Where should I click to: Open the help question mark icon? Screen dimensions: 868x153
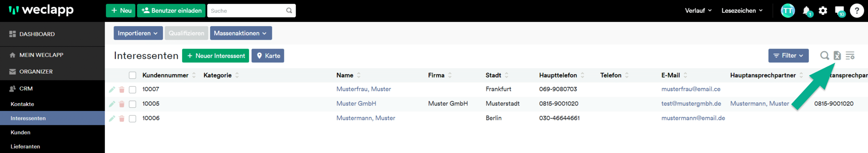click(x=857, y=11)
